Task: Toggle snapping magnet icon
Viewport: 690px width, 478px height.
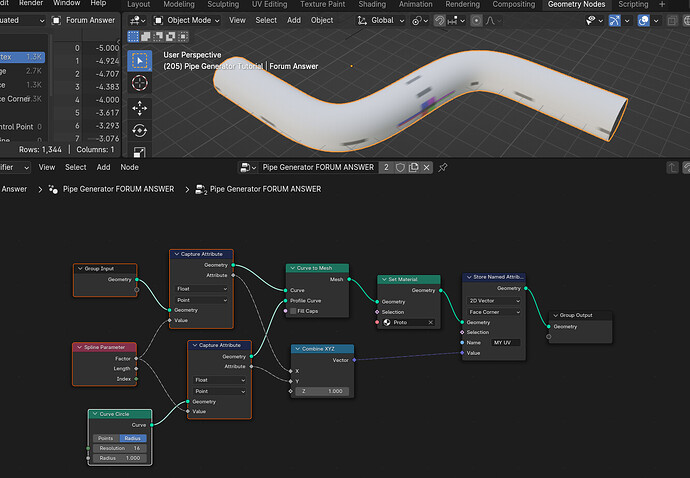Action: pyautogui.click(x=439, y=20)
